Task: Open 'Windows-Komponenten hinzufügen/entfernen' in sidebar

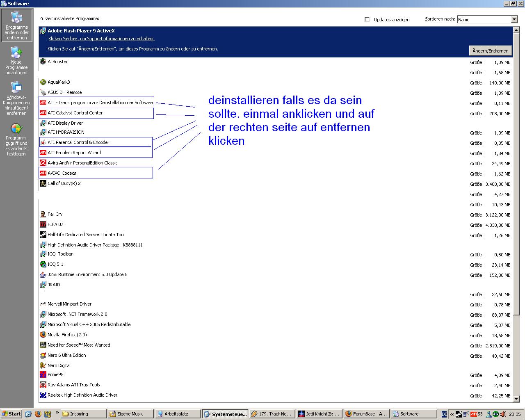Action: (x=16, y=98)
